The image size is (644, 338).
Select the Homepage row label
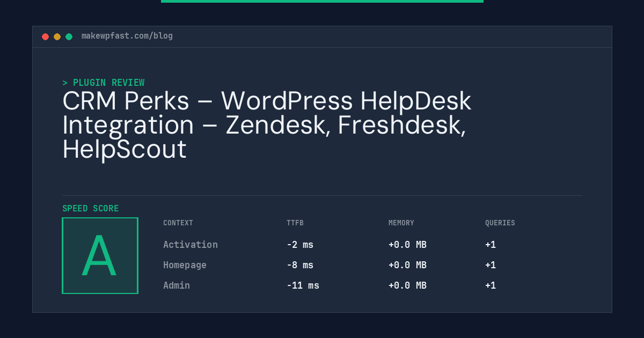pyautogui.click(x=185, y=265)
